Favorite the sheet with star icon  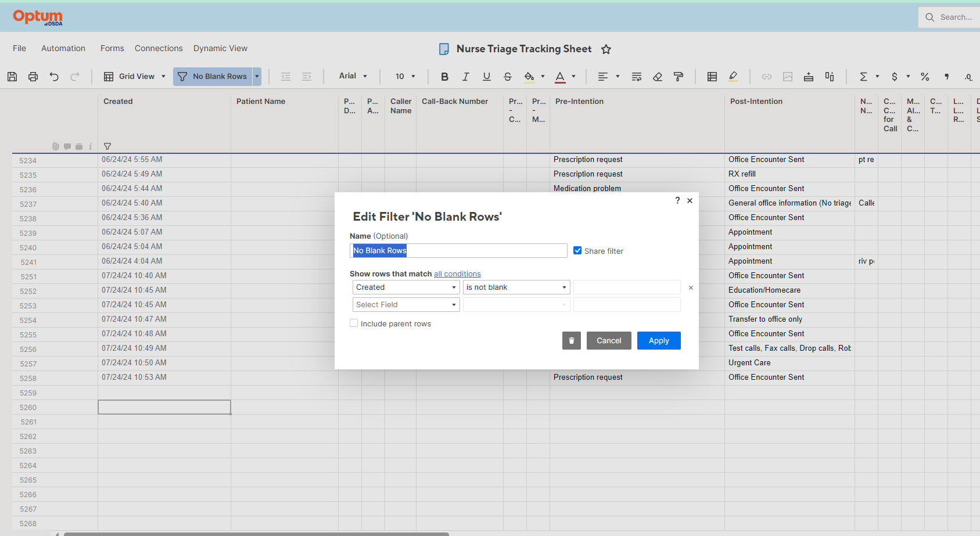[x=606, y=49]
